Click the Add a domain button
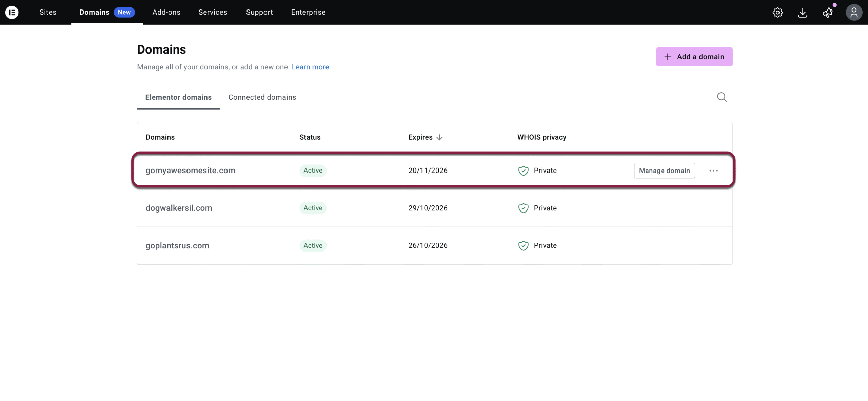Image resolution: width=868 pixels, height=401 pixels. point(694,57)
